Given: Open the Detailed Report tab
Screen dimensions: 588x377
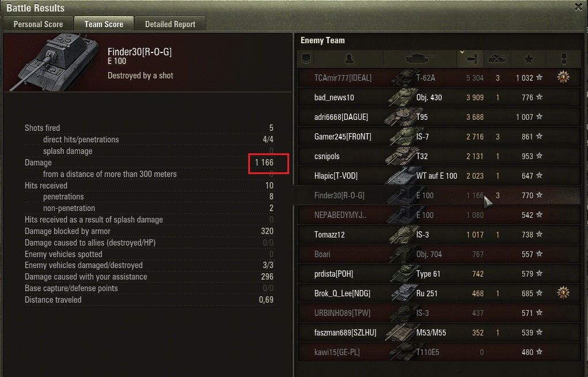Looking at the screenshot, I should click(x=170, y=24).
